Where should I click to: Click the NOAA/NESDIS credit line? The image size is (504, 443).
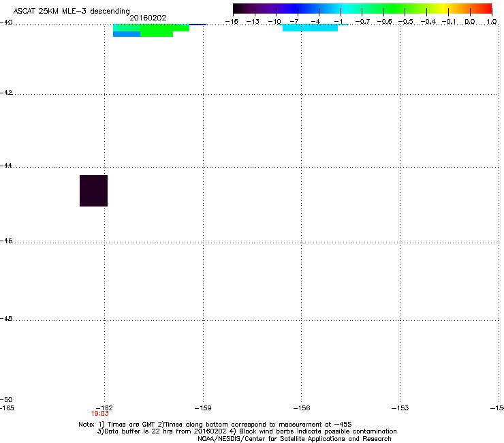click(x=294, y=439)
